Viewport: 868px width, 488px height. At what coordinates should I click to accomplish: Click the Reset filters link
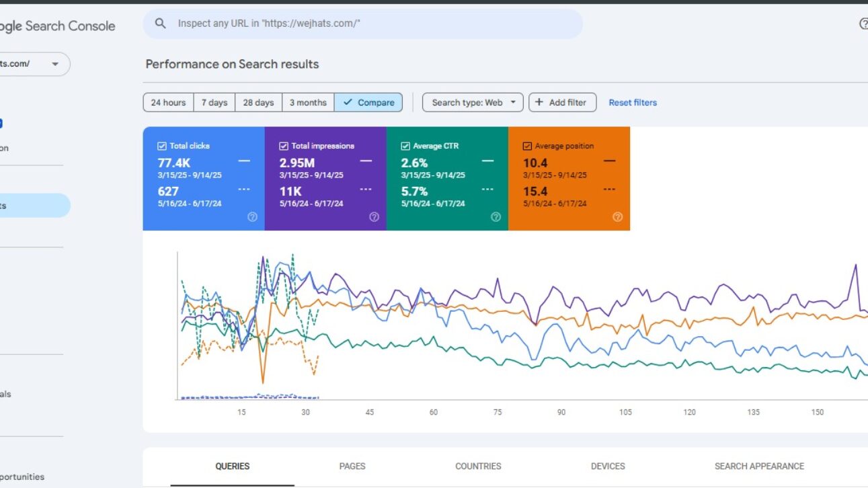pos(633,102)
